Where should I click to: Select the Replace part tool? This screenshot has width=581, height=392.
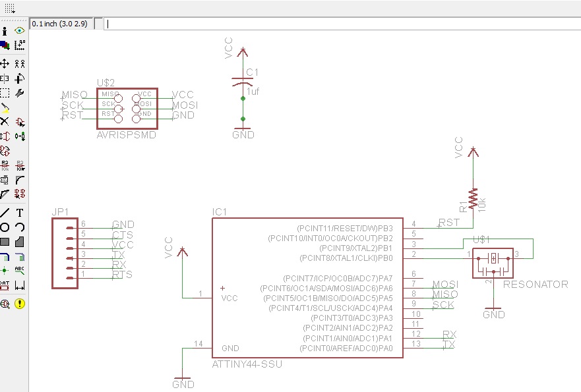coord(20,136)
